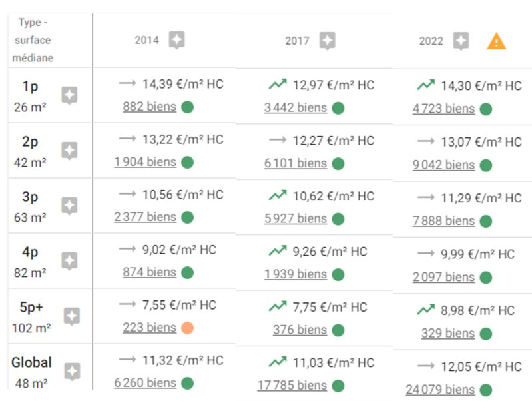Click the star icon in the 4p row
The height and width of the screenshot is (401, 532).
tap(69, 261)
